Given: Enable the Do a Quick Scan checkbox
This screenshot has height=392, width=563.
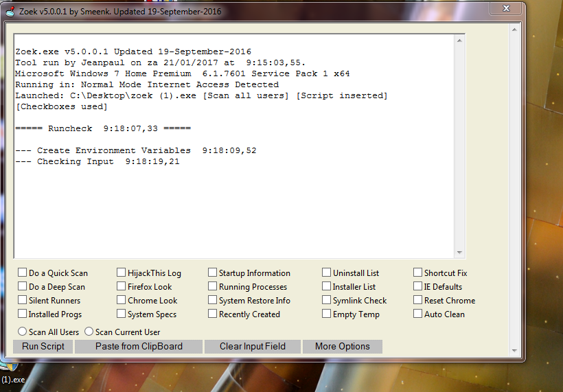Looking at the screenshot, I should click(x=22, y=273).
